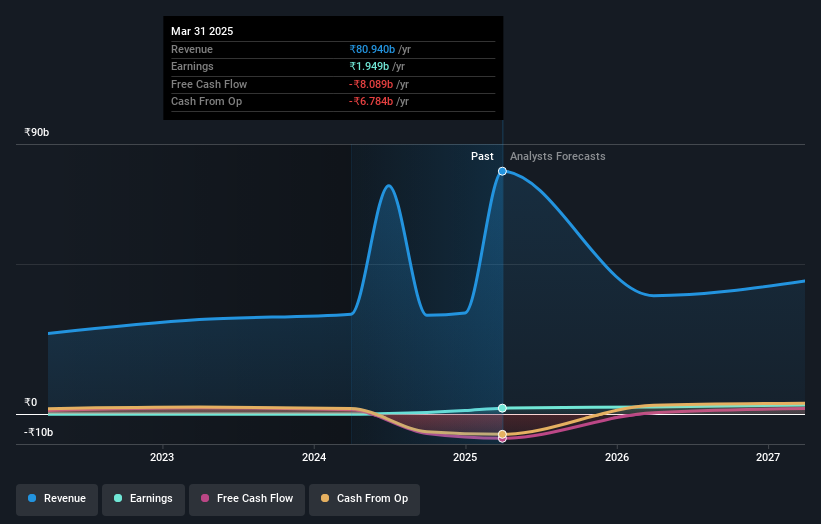
Task: Click the 2025 x-axis label
Action: (x=465, y=457)
